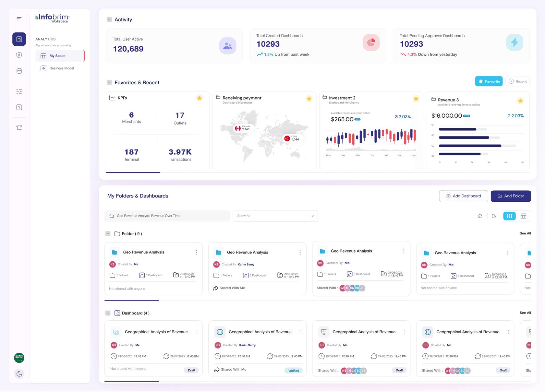Click the KPI's line chart icon
The height and width of the screenshot is (392, 545).
pyautogui.click(x=112, y=98)
